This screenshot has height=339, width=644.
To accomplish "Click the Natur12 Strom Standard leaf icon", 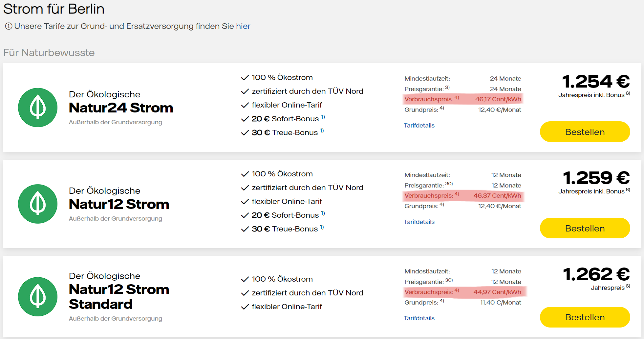I will pyautogui.click(x=38, y=297).
